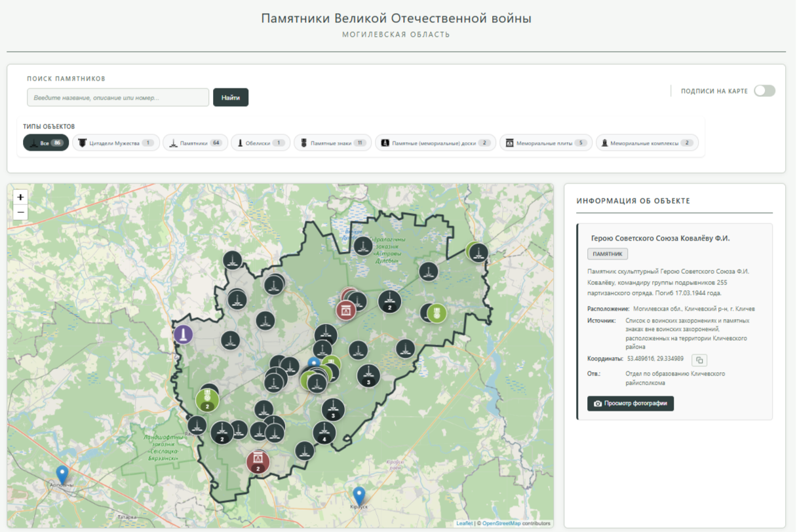Click the red memorial plate cluster marked 2
Viewport: 797px width, 532px height.
click(258, 462)
